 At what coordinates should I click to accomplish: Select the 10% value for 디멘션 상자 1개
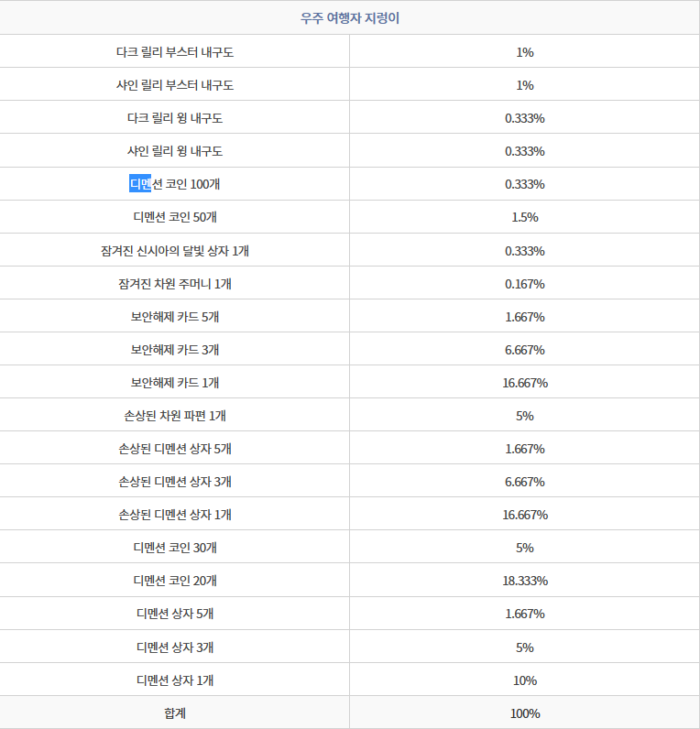coord(525,680)
